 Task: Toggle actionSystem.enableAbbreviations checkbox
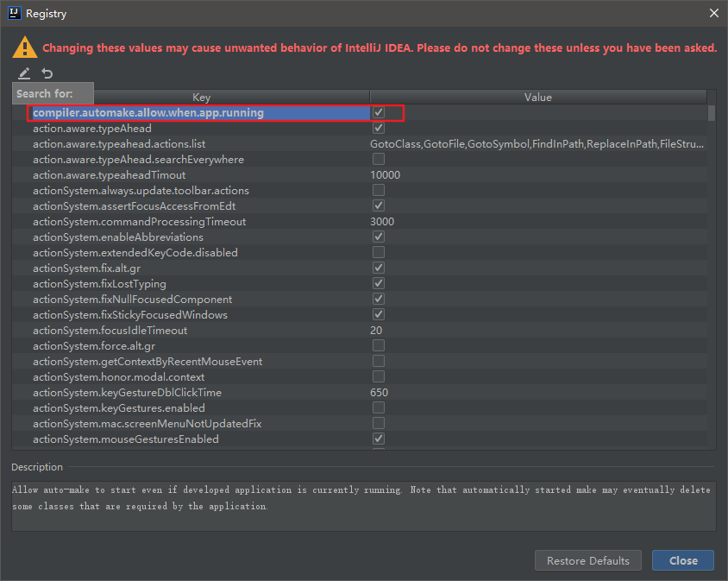pyautogui.click(x=379, y=237)
